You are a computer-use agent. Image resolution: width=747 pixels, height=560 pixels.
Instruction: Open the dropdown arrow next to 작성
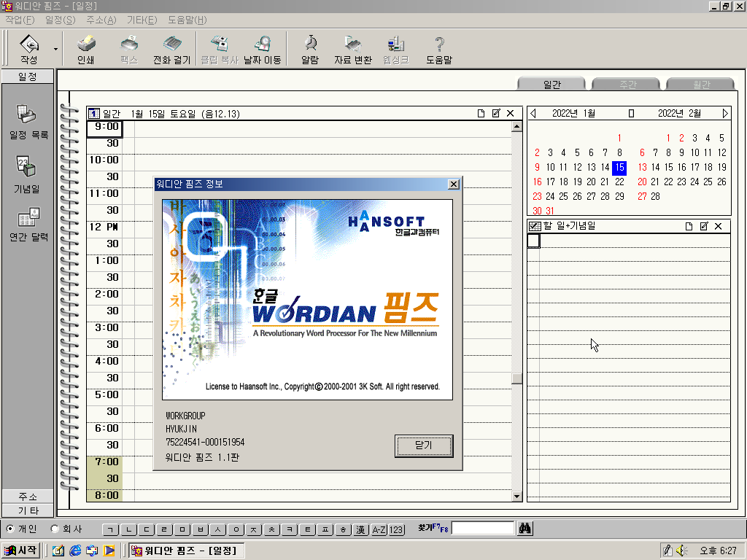(55, 49)
